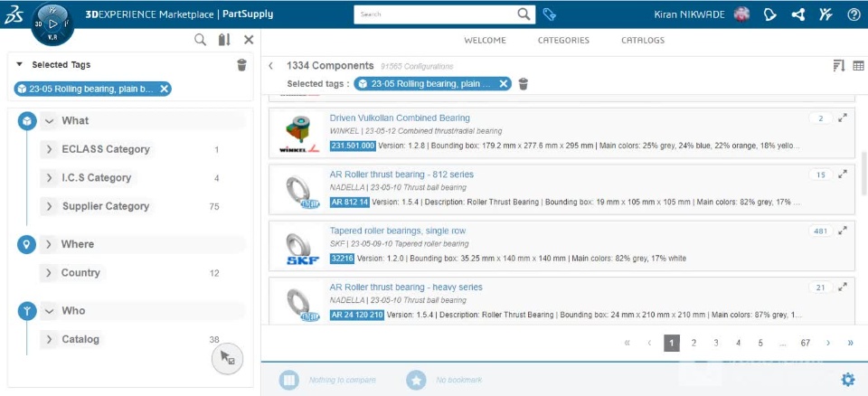Click the 481 configurations badge
Screen dimensions: 868x396
820,231
